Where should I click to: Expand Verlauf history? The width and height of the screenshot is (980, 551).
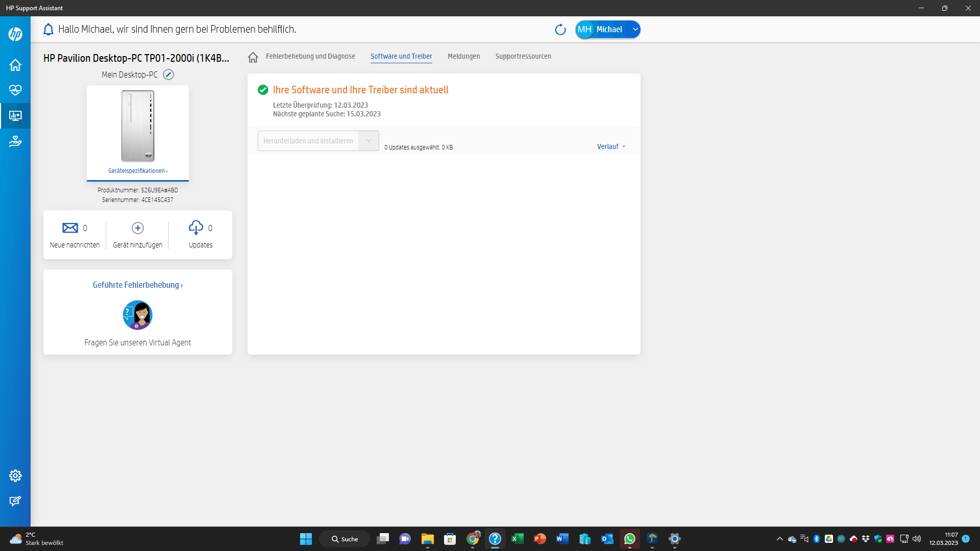coord(611,146)
